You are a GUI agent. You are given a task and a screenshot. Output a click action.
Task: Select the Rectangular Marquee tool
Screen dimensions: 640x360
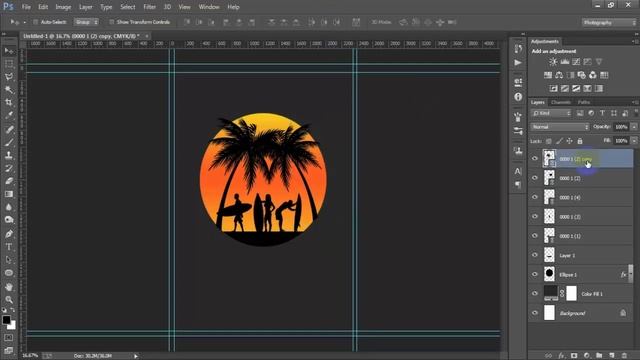pyautogui.click(x=9, y=64)
